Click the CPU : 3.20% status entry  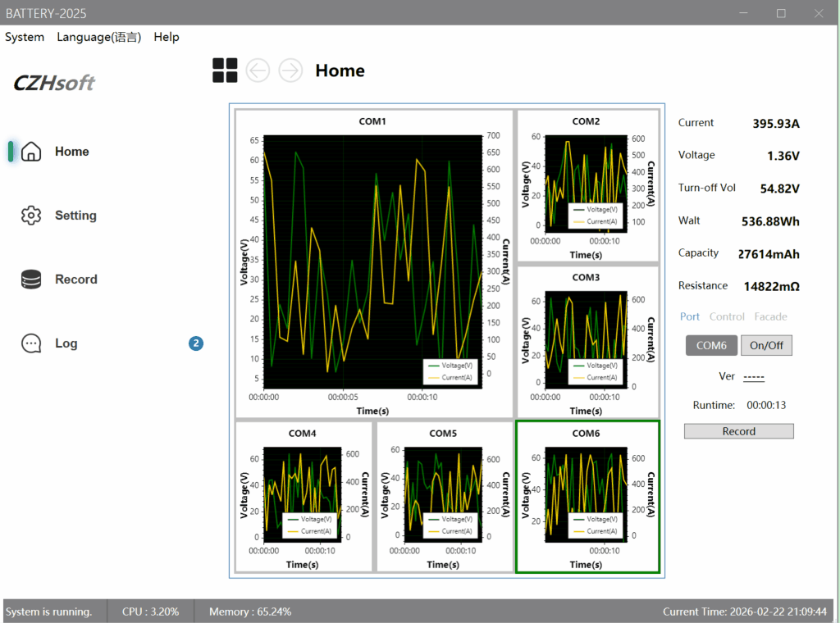point(151,612)
